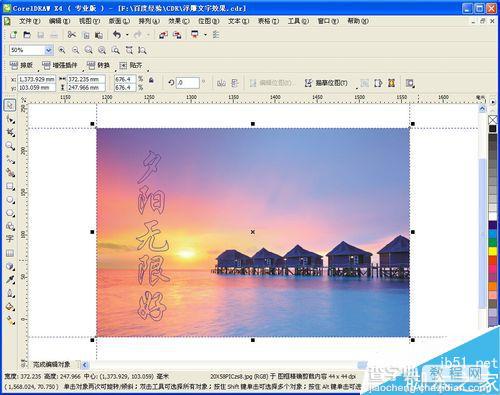This screenshot has height=395, width=500.
Task: Click the rotation angle input field
Action: 188,83
